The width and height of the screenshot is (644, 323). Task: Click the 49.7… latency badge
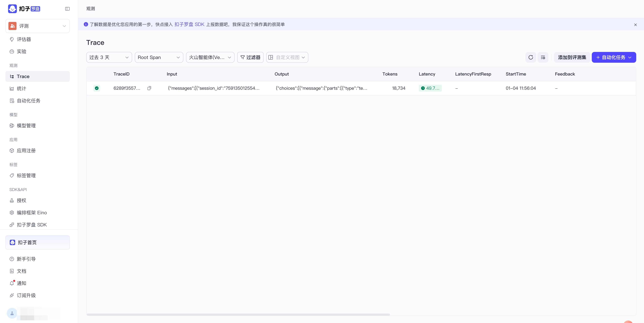pyautogui.click(x=430, y=88)
